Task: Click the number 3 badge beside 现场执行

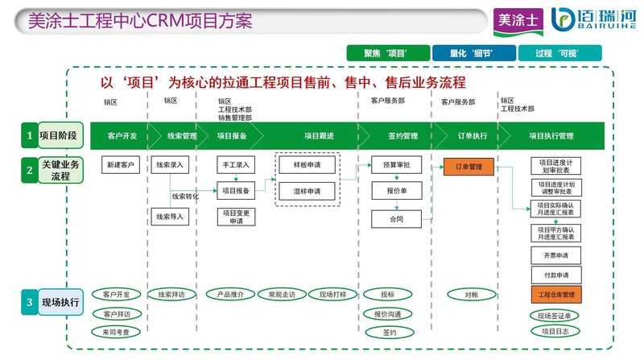Action: click(29, 303)
